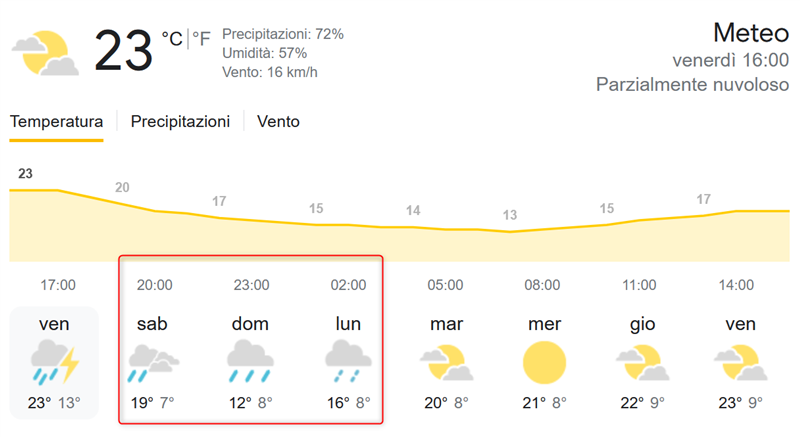Choose the mar day forecast

click(x=446, y=324)
